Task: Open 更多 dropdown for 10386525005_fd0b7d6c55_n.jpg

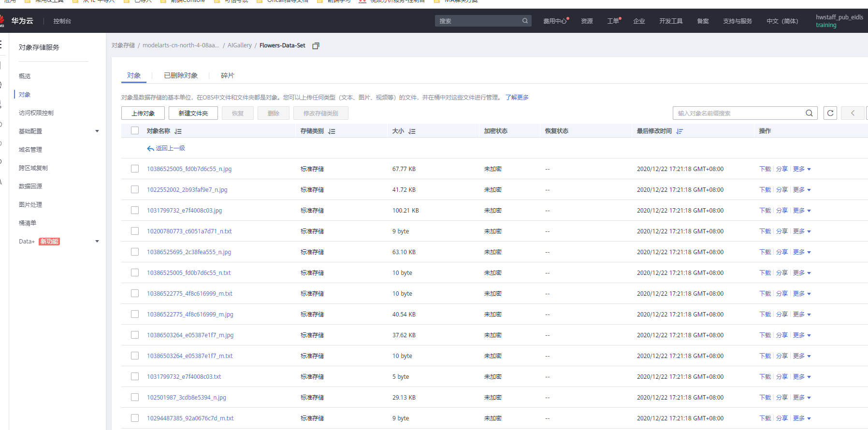Action: pyautogui.click(x=802, y=169)
